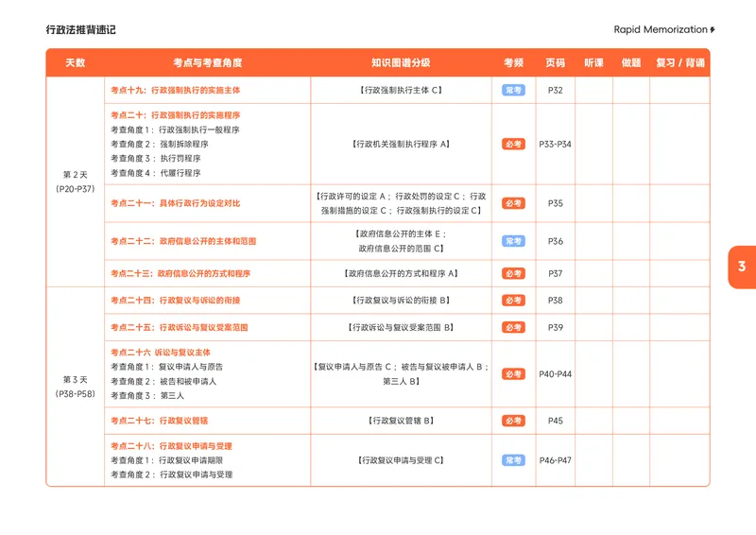Select the 知识图谱分级 column header

[x=401, y=62]
